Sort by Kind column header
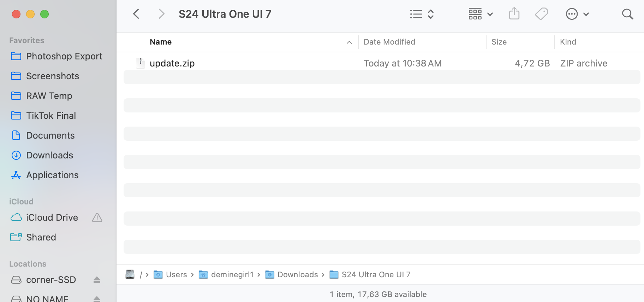644x302 pixels. [568, 42]
